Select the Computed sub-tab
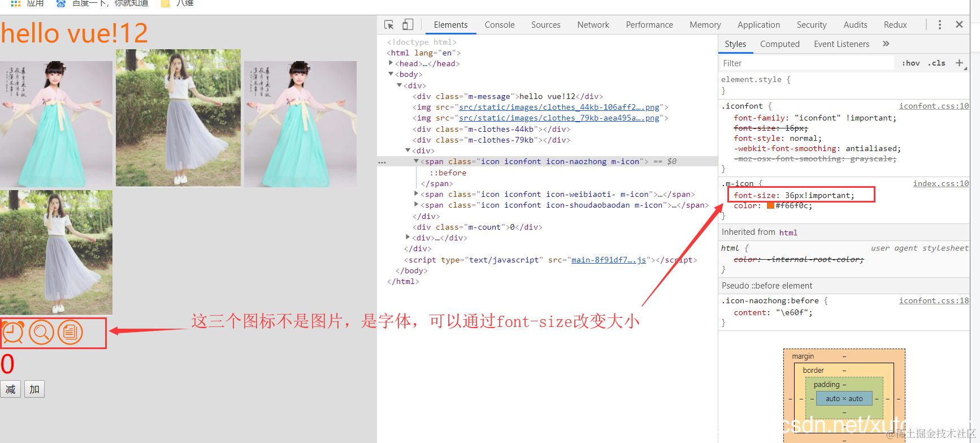The width and height of the screenshot is (980, 443). tap(780, 44)
